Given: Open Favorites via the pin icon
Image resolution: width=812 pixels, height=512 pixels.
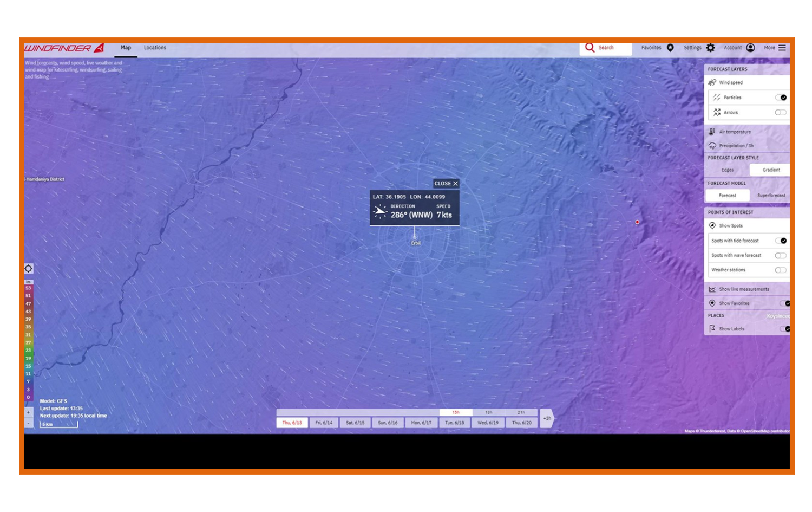Looking at the screenshot, I should point(670,48).
